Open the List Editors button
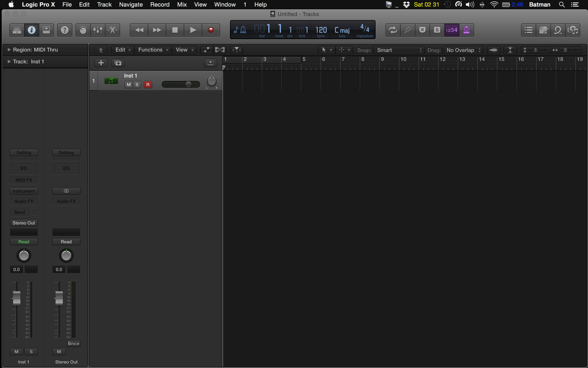 [x=528, y=30]
